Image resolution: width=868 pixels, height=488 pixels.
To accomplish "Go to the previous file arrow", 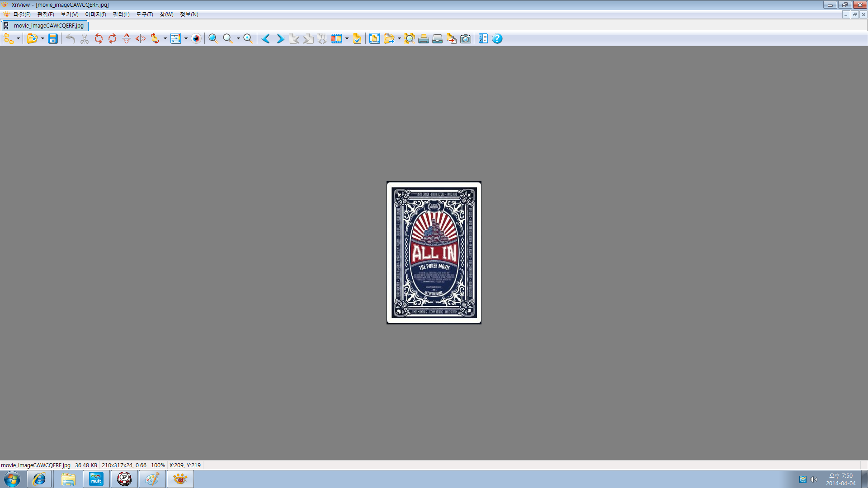I will 266,39.
